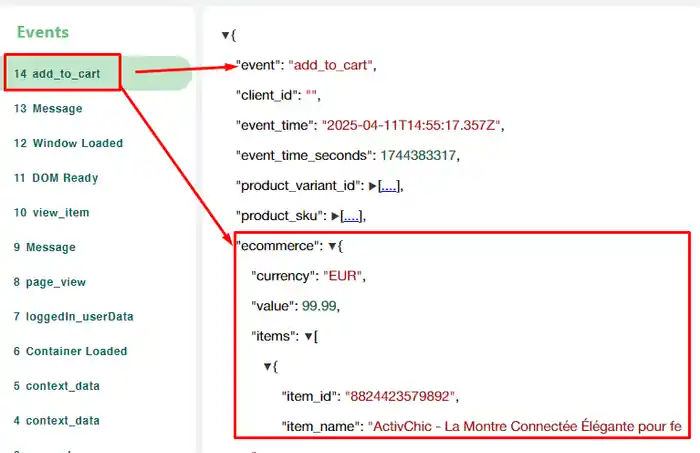Open the product_variant_id ellipsis link
700x453 pixels.
pyautogui.click(x=388, y=186)
